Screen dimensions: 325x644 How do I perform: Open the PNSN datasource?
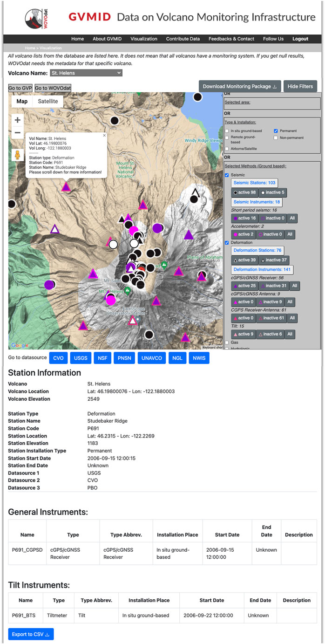tap(124, 358)
